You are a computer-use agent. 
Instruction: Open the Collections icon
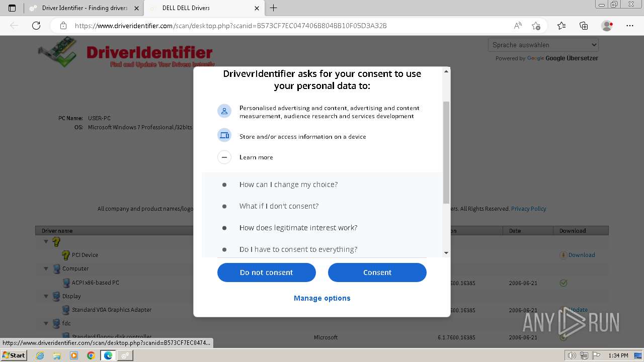(584, 26)
